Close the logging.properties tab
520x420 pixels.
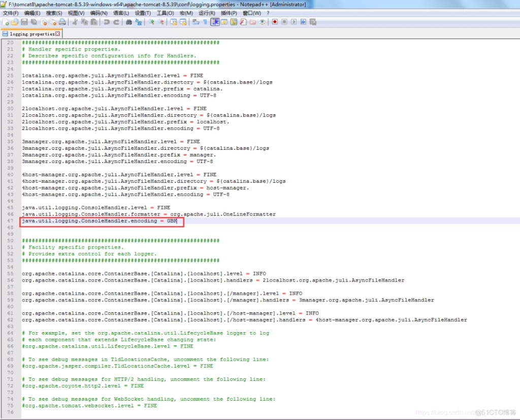click(57, 34)
